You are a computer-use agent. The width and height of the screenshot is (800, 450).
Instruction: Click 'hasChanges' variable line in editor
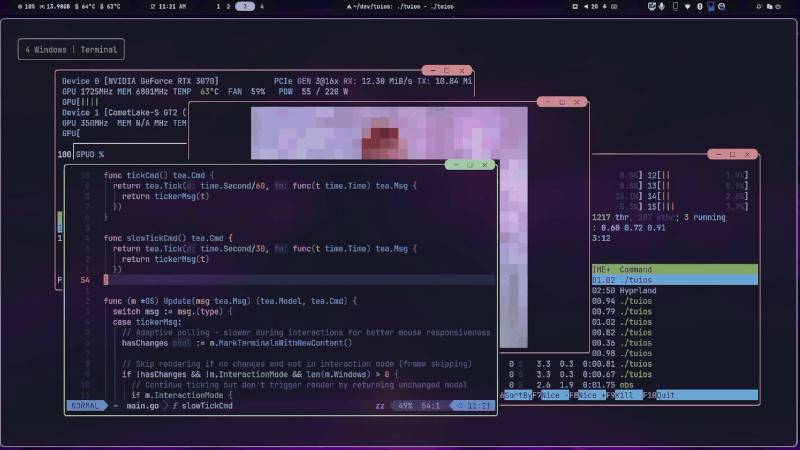point(237,343)
